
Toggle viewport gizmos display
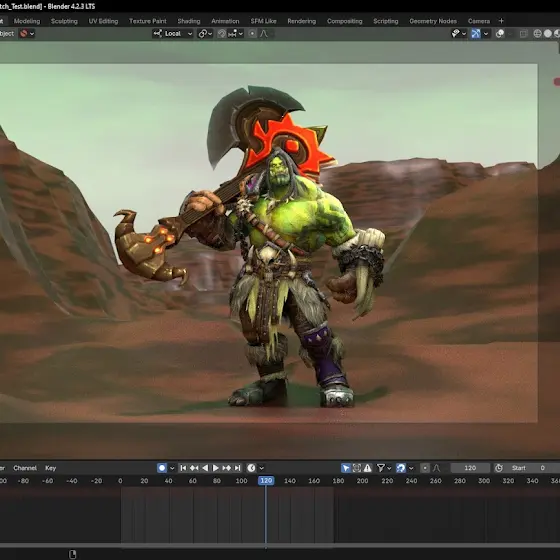pyautogui.click(x=476, y=34)
